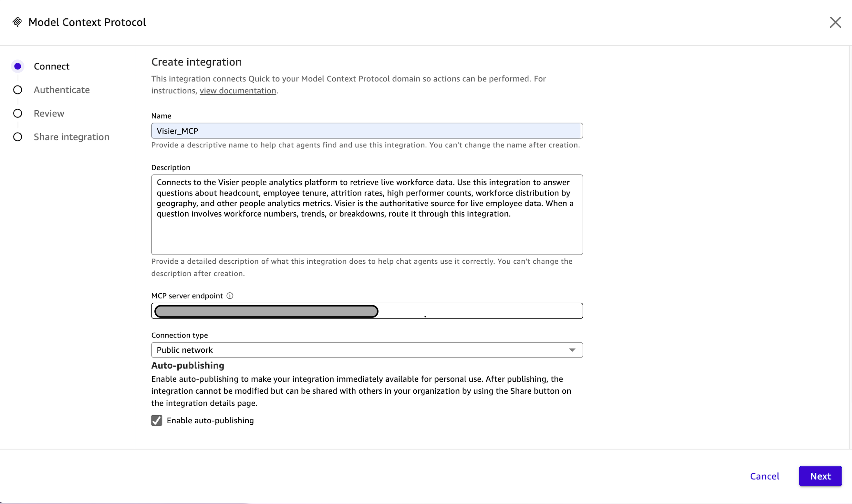Expand the Connection type selector chevron

coord(572,350)
